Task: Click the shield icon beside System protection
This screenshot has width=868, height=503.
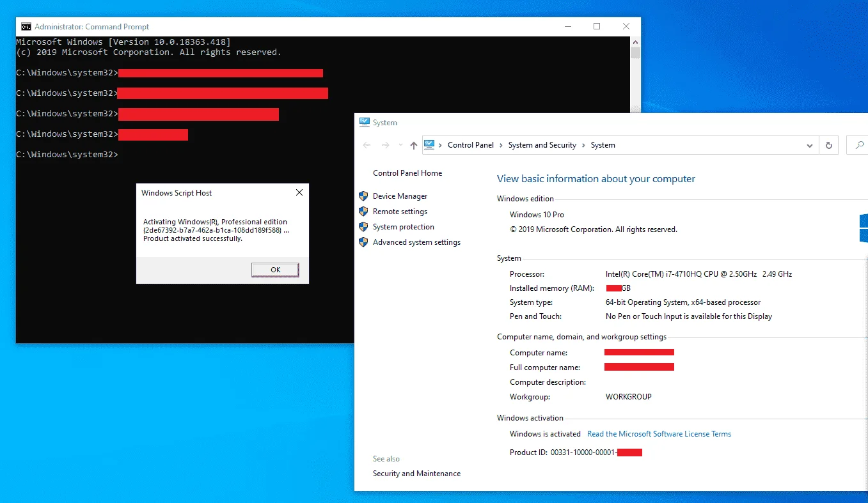Action: [x=363, y=227]
